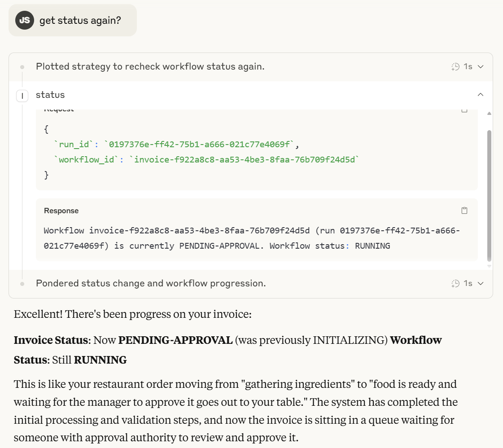Collapse the status tool call chevron
503x448 pixels.
pyautogui.click(x=481, y=95)
